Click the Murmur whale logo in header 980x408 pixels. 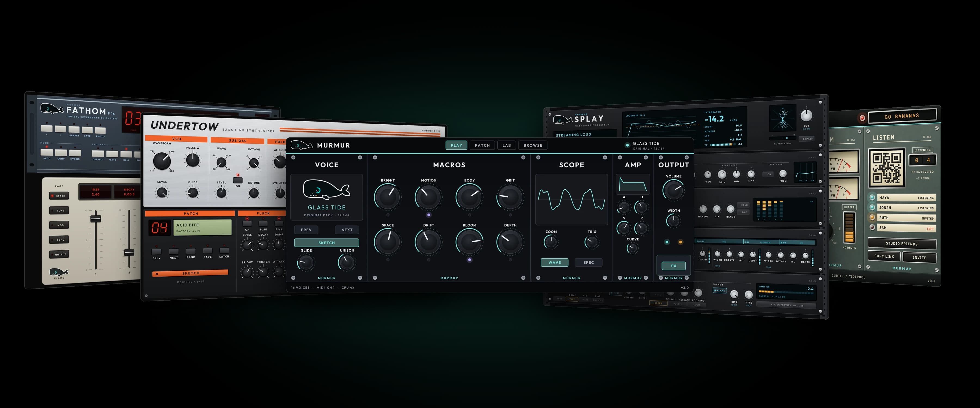pos(301,145)
